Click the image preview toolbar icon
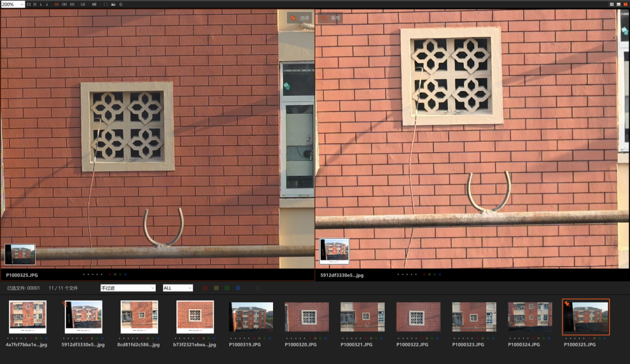 pyautogui.click(x=113, y=5)
